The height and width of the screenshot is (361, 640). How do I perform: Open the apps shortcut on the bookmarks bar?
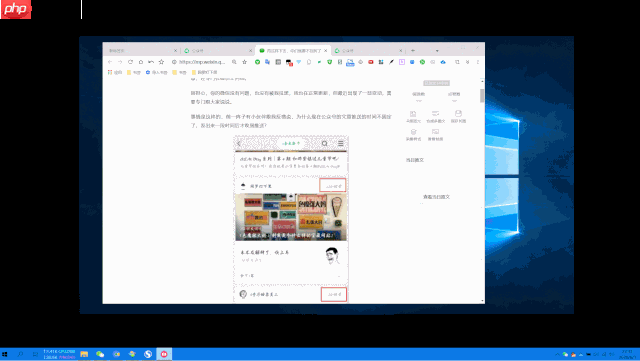pos(115,72)
